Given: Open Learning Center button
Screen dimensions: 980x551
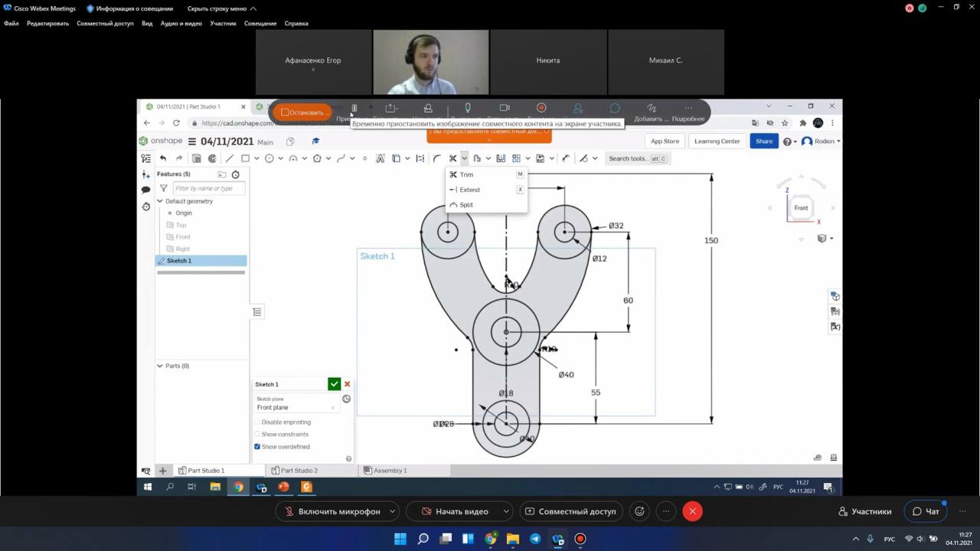Looking at the screenshot, I should pyautogui.click(x=717, y=141).
